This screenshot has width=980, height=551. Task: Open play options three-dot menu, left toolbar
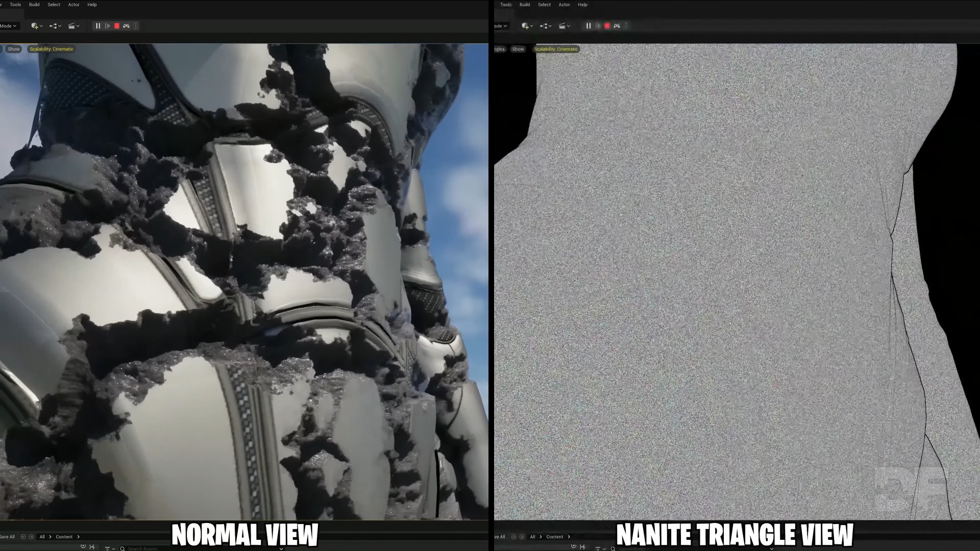click(136, 26)
